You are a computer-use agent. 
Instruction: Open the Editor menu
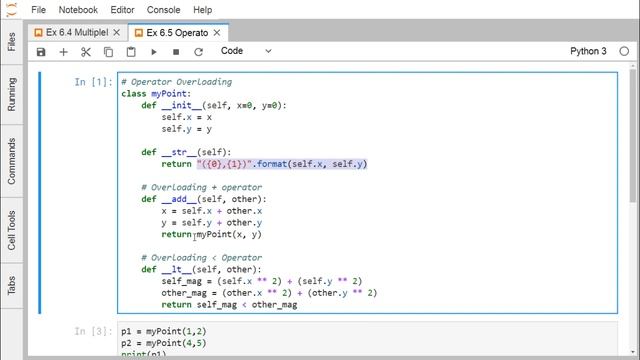122,10
